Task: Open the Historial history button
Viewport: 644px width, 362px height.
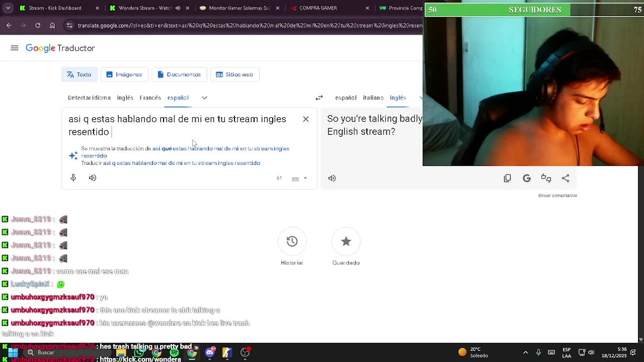Action: pyautogui.click(x=292, y=241)
